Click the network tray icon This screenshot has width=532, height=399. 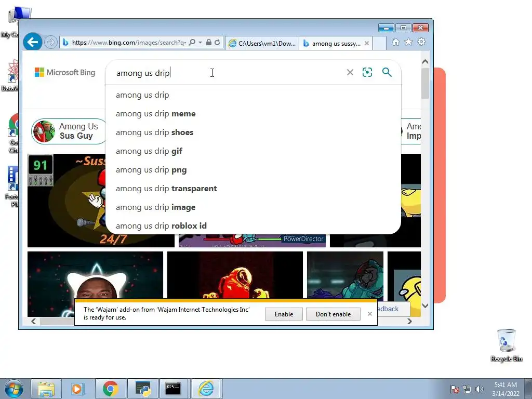pos(467,389)
